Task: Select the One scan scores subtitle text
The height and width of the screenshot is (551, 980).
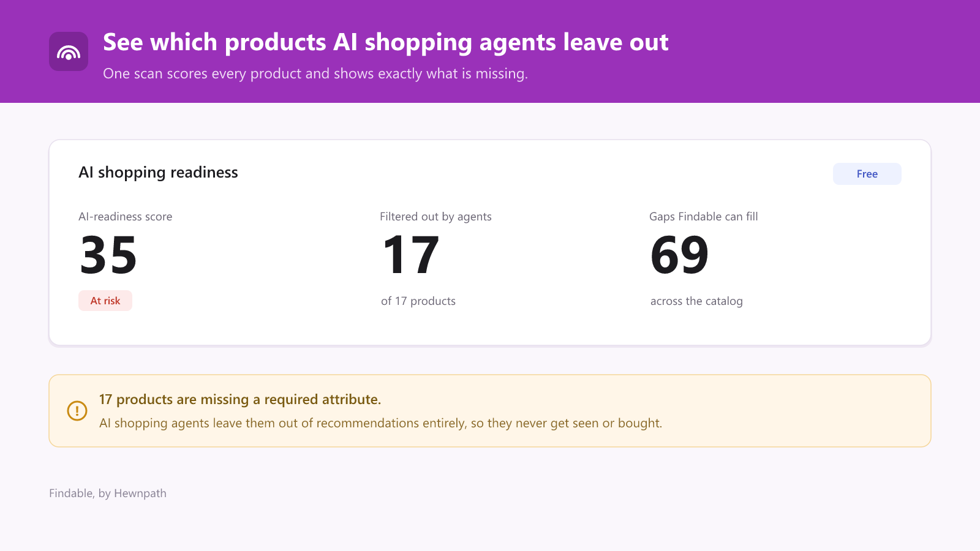Action: pyautogui.click(x=315, y=74)
